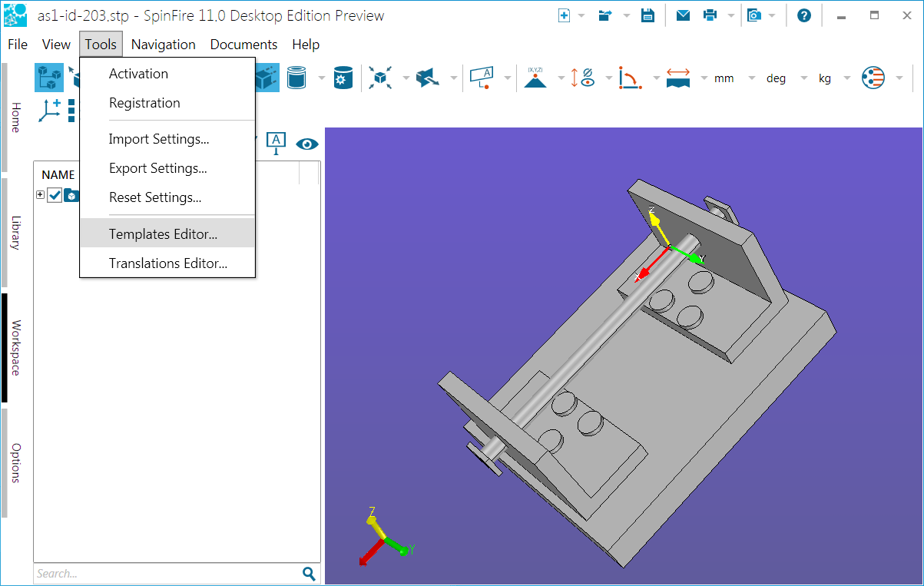Expand the assembly tree node
924x586 pixels.
coord(40,195)
